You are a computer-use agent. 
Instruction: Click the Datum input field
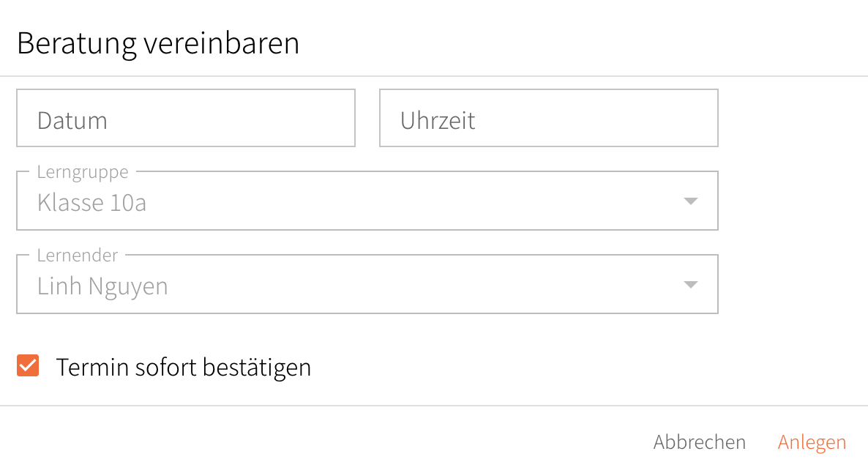point(185,119)
